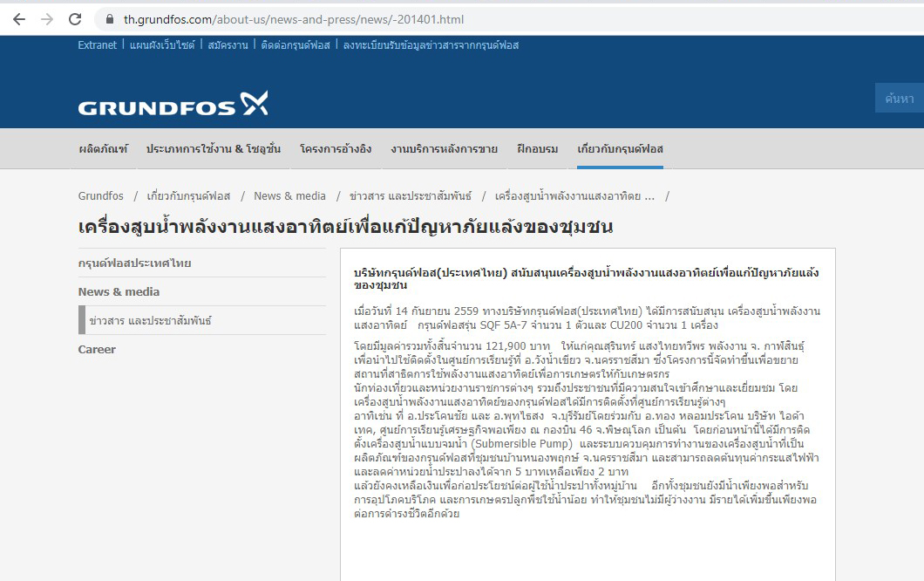This screenshot has height=581, width=924.
Task: Click the browser back arrow
Action: (19, 19)
